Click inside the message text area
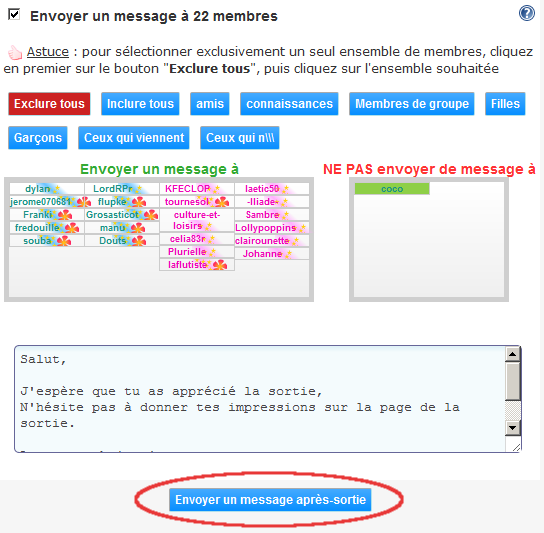Viewport: 544px width, 533px height. [x=260, y=399]
